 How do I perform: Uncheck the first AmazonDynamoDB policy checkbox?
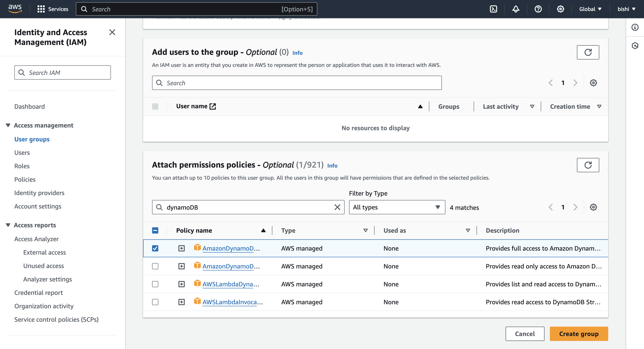click(155, 248)
